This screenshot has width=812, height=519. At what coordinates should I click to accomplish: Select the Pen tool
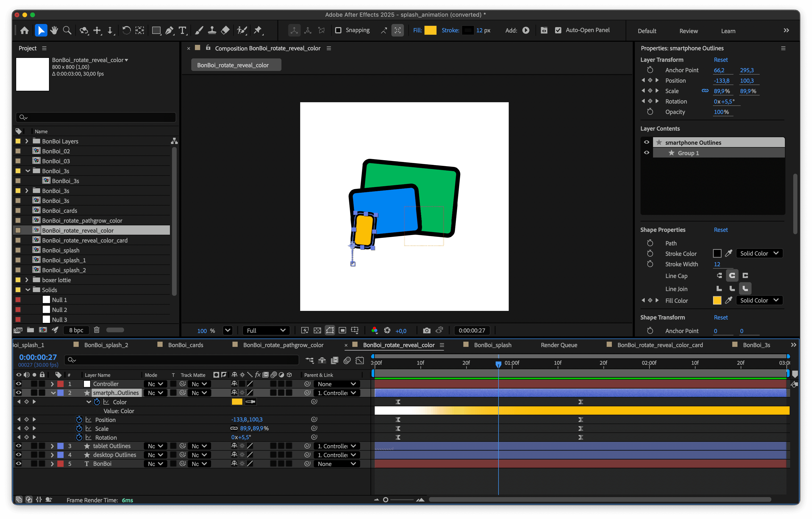click(170, 31)
